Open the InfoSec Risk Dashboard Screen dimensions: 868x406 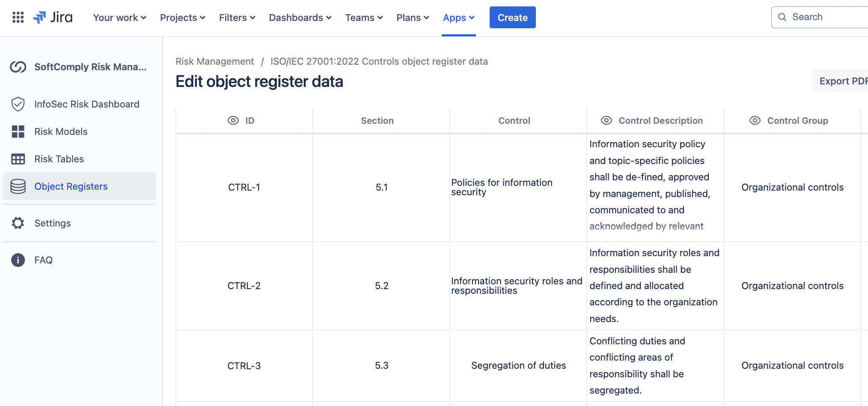tap(87, 104)
